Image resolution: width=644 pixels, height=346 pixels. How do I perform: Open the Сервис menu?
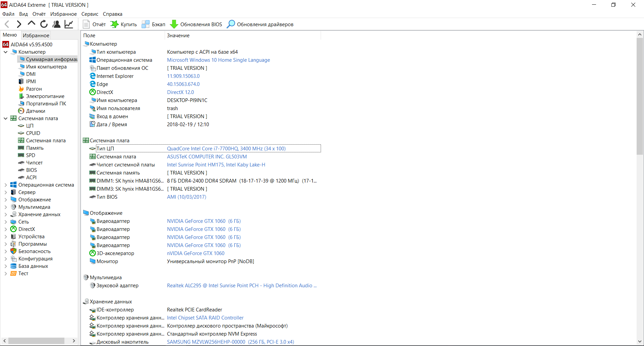[90, 14]
